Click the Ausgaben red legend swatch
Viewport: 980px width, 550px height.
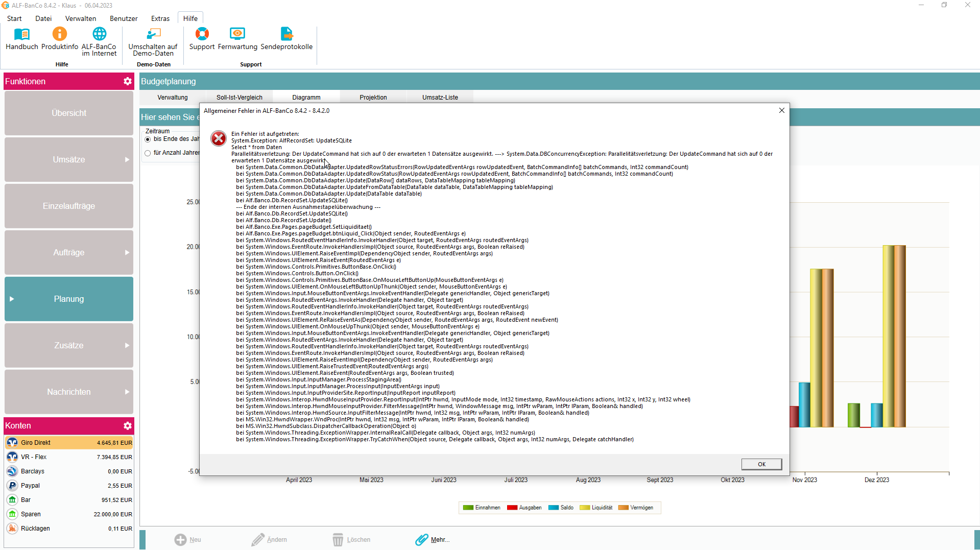click(512, 508)
